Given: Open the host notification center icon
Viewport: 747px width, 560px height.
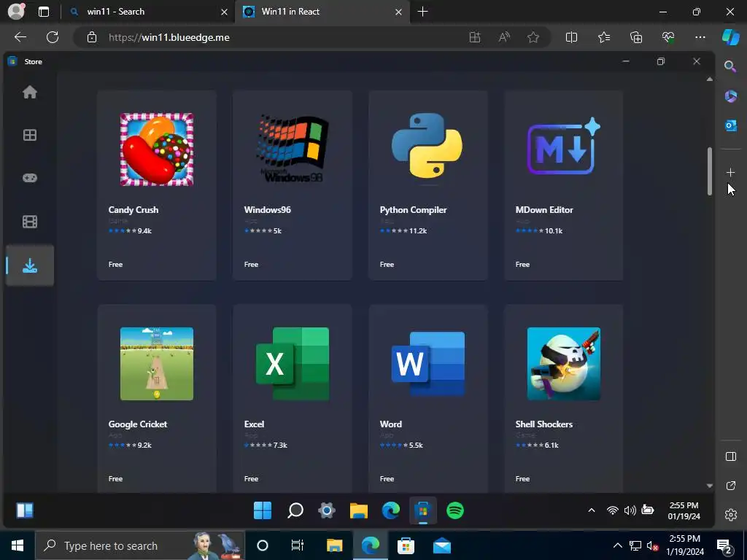Looking at the screenshot, I should 724,546.
